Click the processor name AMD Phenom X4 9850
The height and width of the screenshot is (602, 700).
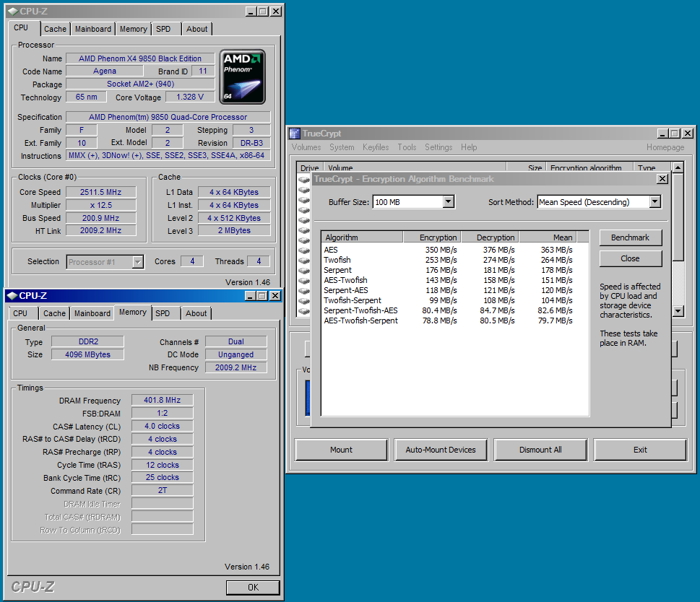tap(140, 58)
